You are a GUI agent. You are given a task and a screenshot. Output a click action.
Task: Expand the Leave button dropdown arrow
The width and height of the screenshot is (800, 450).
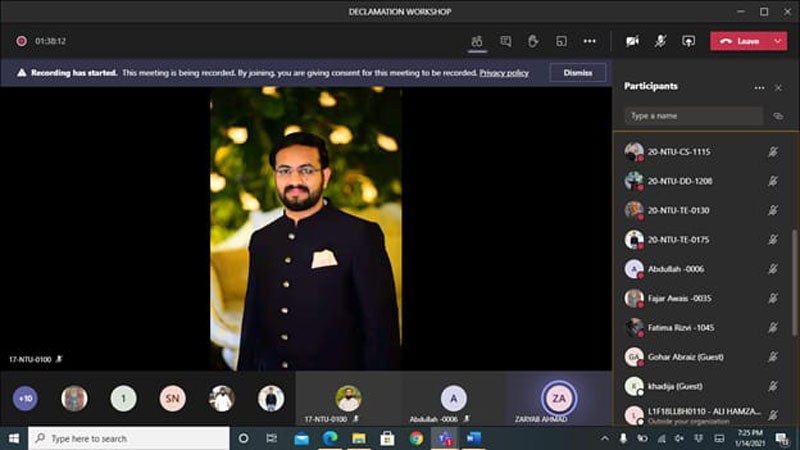(778, 41)
